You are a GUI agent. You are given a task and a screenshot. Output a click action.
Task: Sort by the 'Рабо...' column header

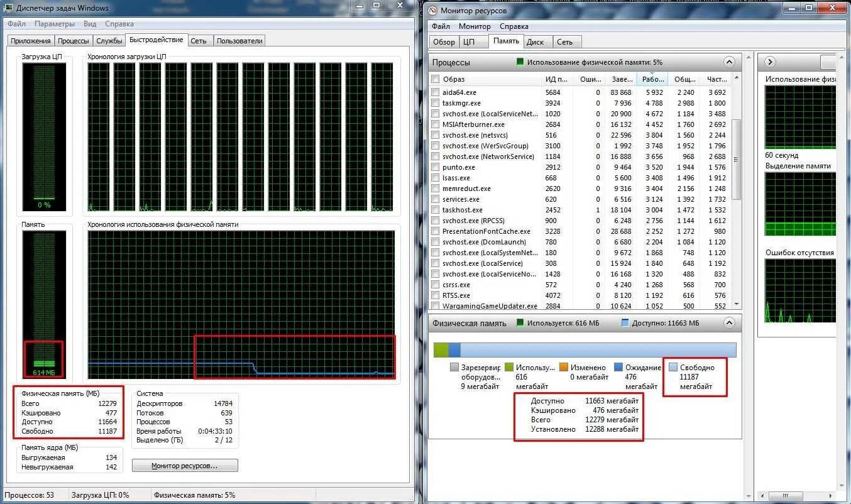pos(652,79)
